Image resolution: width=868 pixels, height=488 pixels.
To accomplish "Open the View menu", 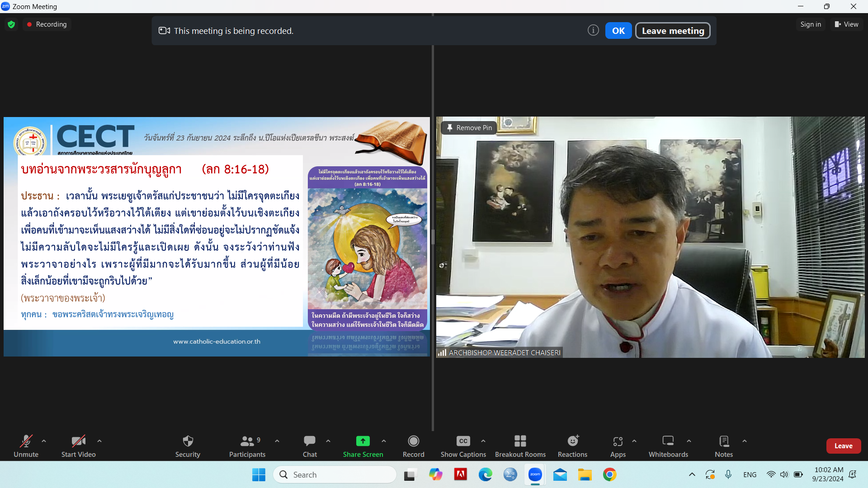I will point(846,24).
